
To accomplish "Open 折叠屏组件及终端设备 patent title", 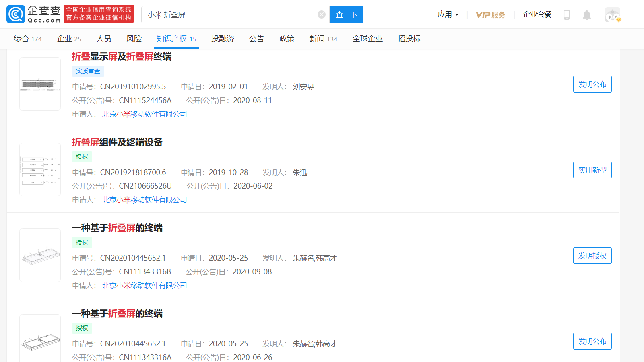I will [117, 142].
